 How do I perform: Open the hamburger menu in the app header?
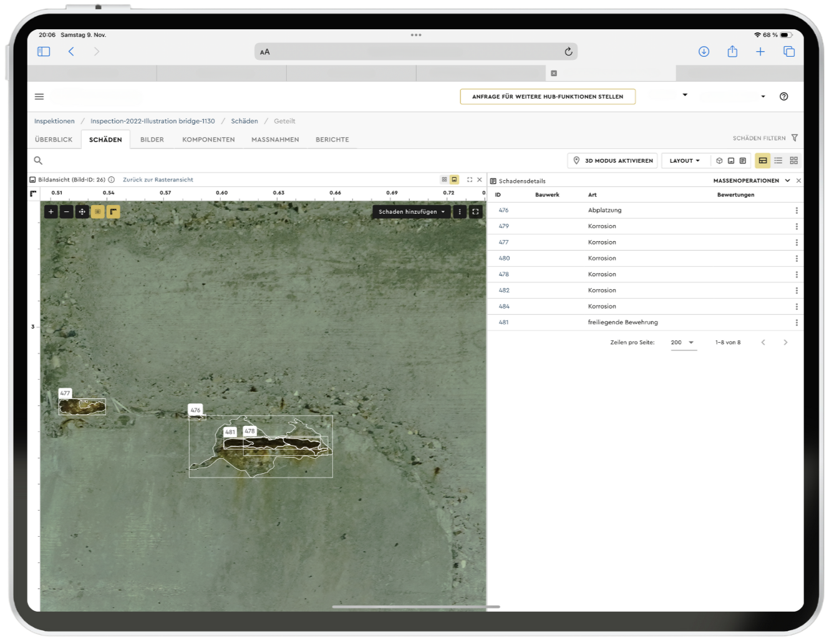pos(39,97)
